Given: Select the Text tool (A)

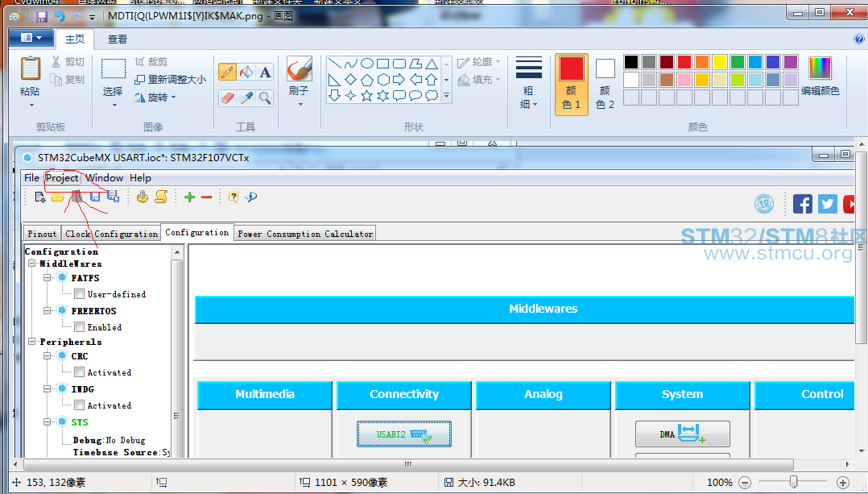Looking at the screenshot, I should click(x=265, y=72).
